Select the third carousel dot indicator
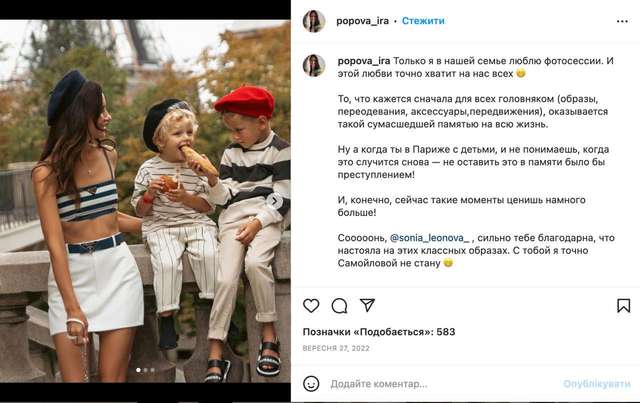The width and height of the screenshot is (640, 403). 153,370
